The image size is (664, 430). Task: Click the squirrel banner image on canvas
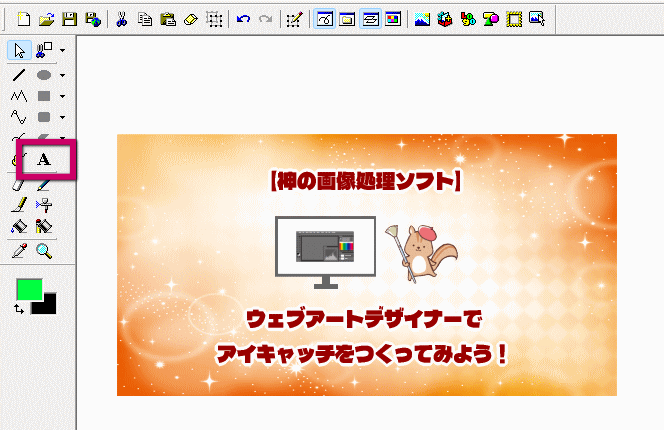(x=366, y=264)
